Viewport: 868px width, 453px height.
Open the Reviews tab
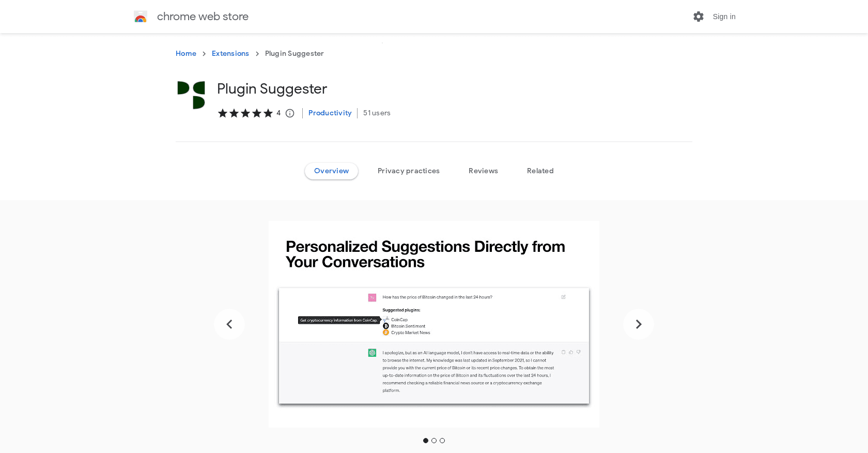(483, 171)
